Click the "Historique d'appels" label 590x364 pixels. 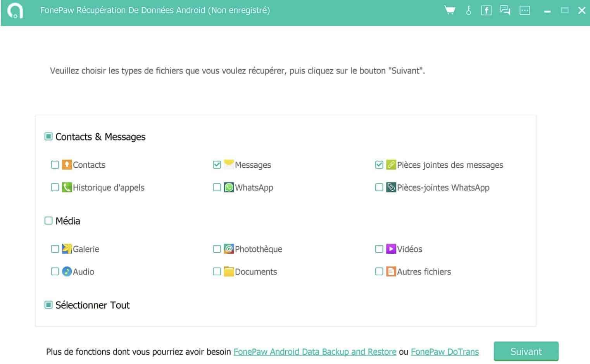[109, 188]
